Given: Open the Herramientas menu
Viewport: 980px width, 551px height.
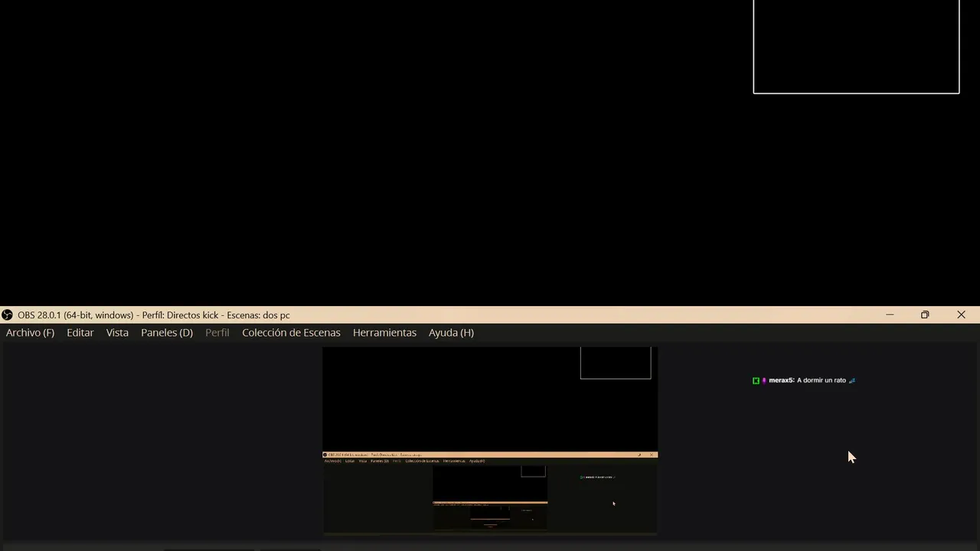Looking at the screenshot, I should (384, 333).
